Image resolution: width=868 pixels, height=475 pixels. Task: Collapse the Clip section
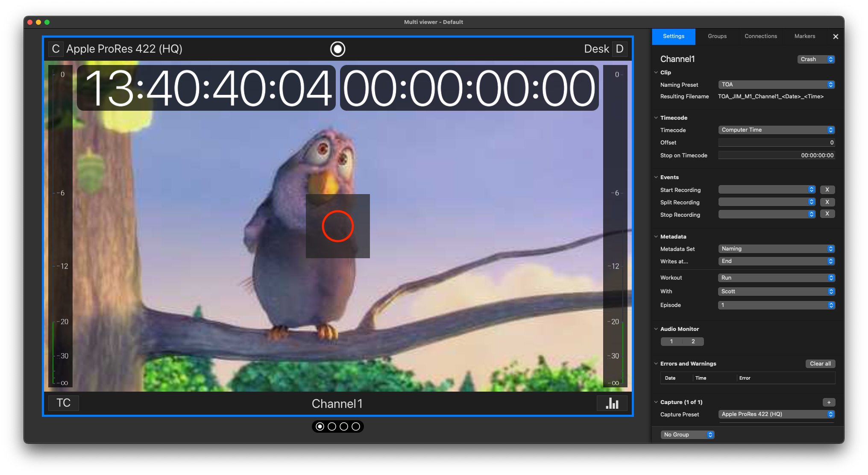656,72
